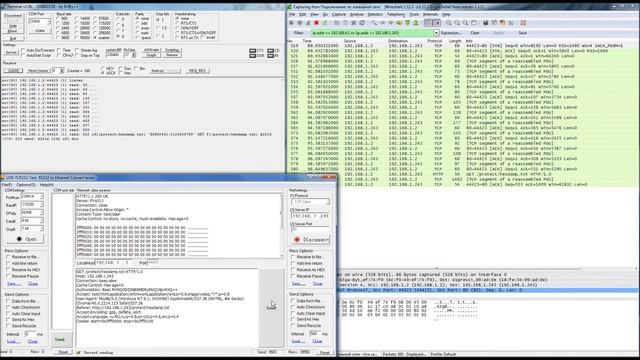
Task: Reload the capture file icon in Wireshark
Action: (362, 23)
